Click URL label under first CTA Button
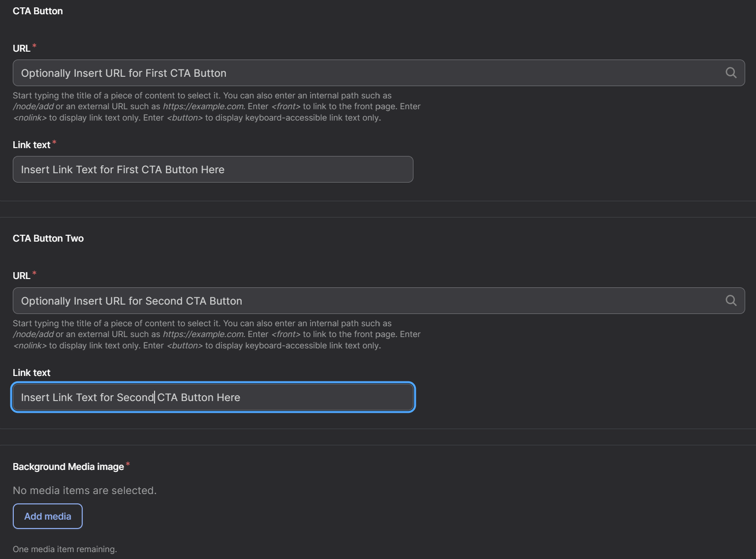This screenshot has width=756, height=559. [22, 48]
